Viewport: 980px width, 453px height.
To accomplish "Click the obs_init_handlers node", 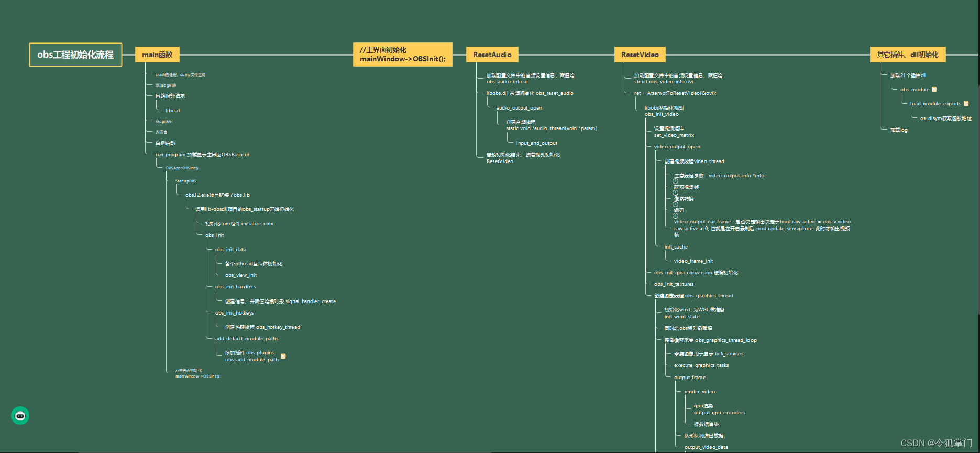I will click(236, 287).
